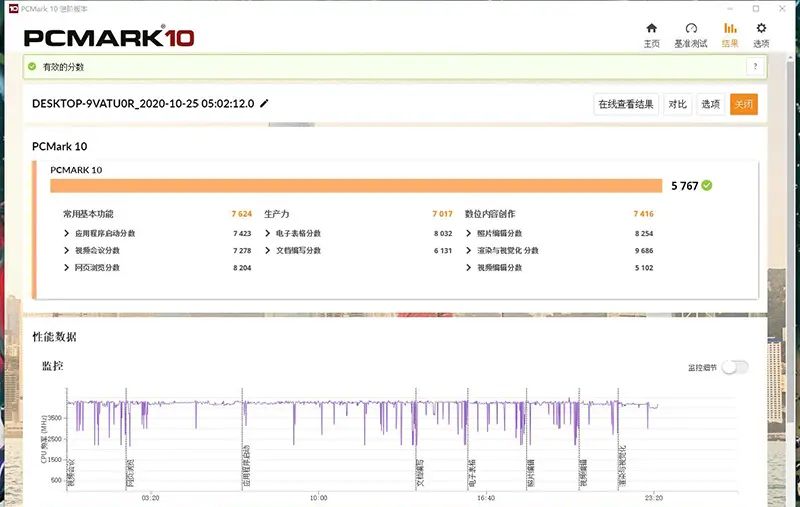Open the Home (主页) tab
This screenshot has height=507, width=800.
point(652,35)
